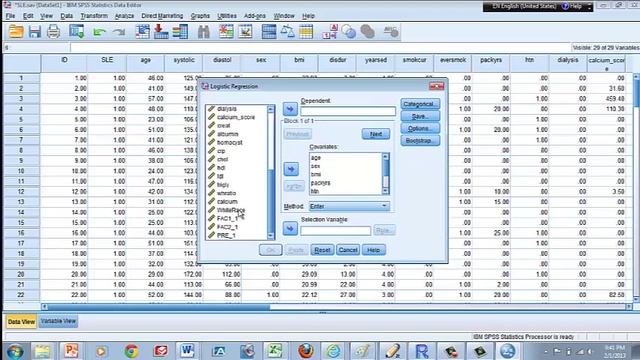Select age in the Covariates list
640x360 pixels.
316,158
